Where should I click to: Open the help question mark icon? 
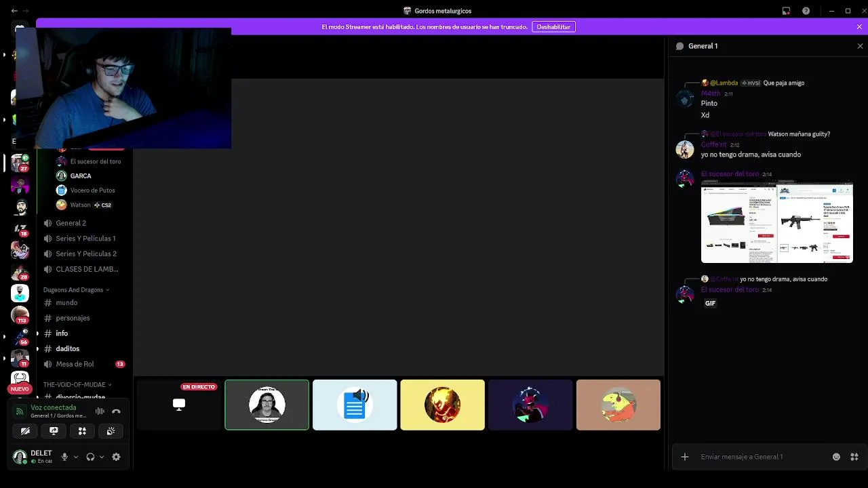[806, 11]
